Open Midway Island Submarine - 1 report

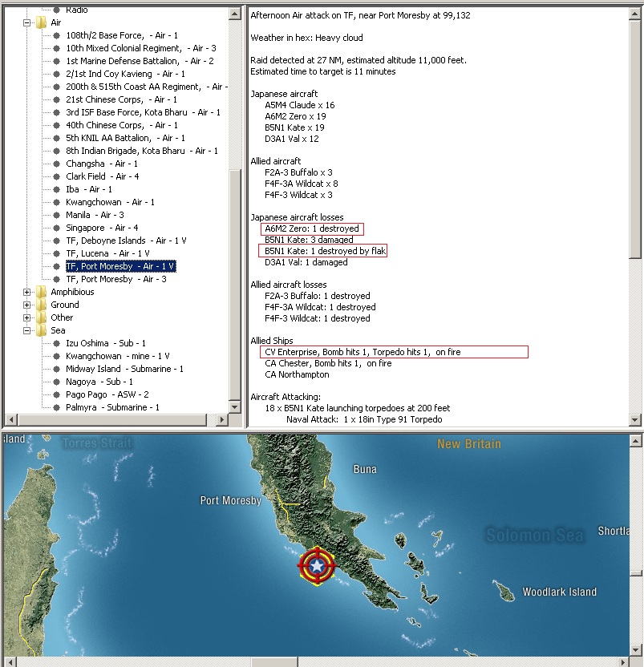124,369
